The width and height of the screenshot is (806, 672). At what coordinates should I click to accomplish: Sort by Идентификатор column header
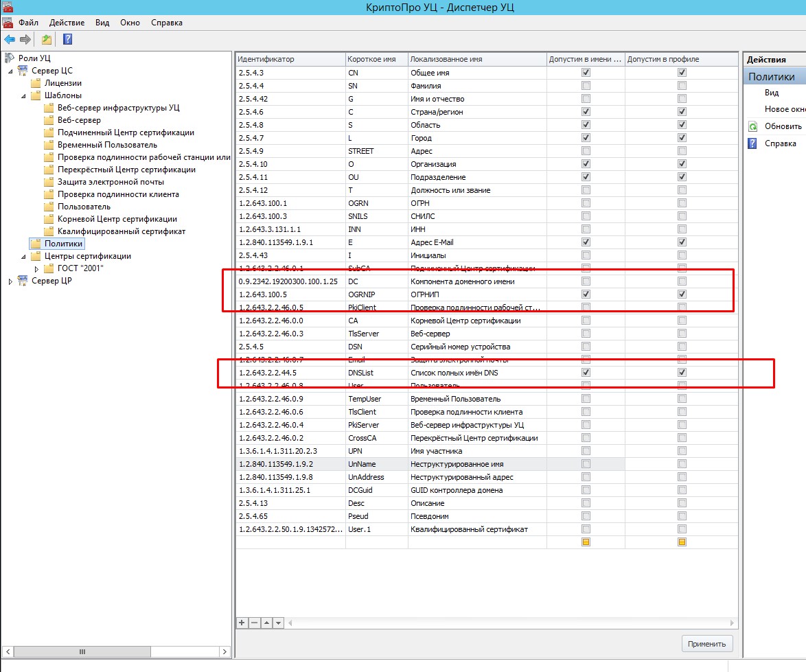290,59
